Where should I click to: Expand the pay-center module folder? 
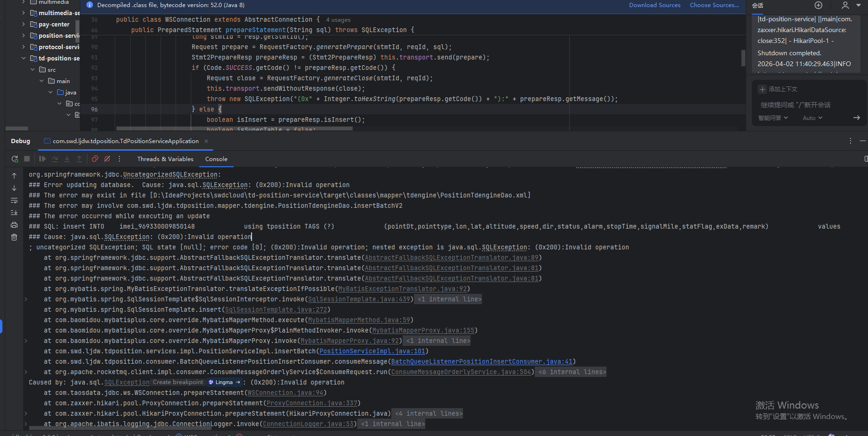point(24,24)
